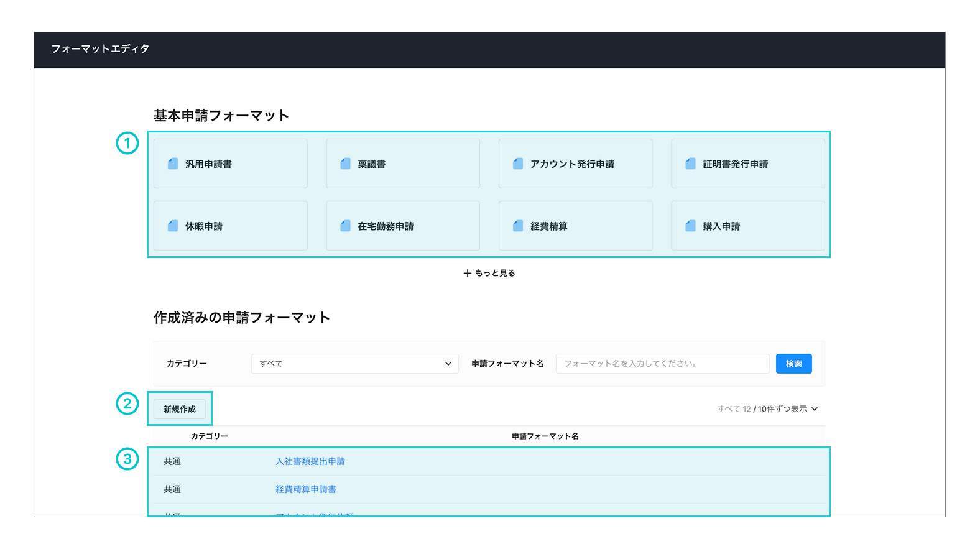
Task: Click the chevron of the category select
Action: click(x=448, y=364)
